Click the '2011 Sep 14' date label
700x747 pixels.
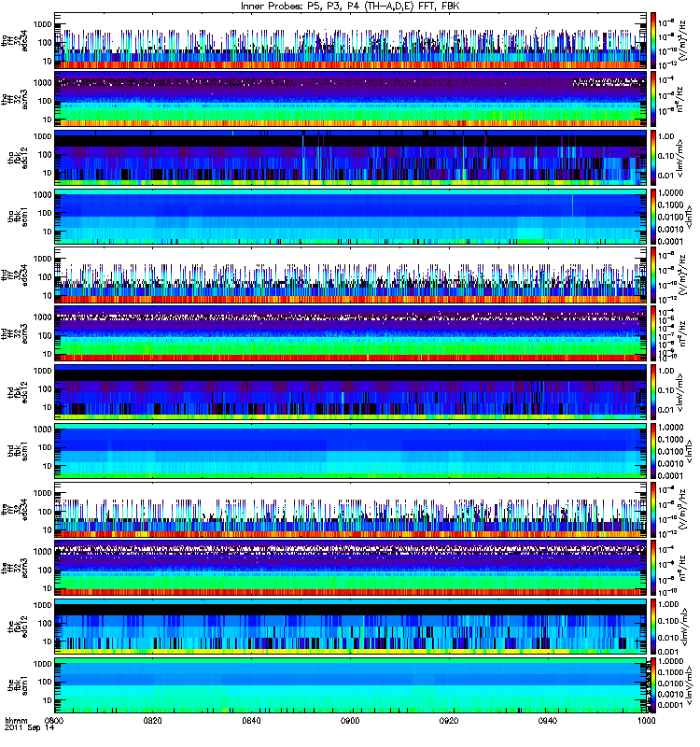(30, 728)
